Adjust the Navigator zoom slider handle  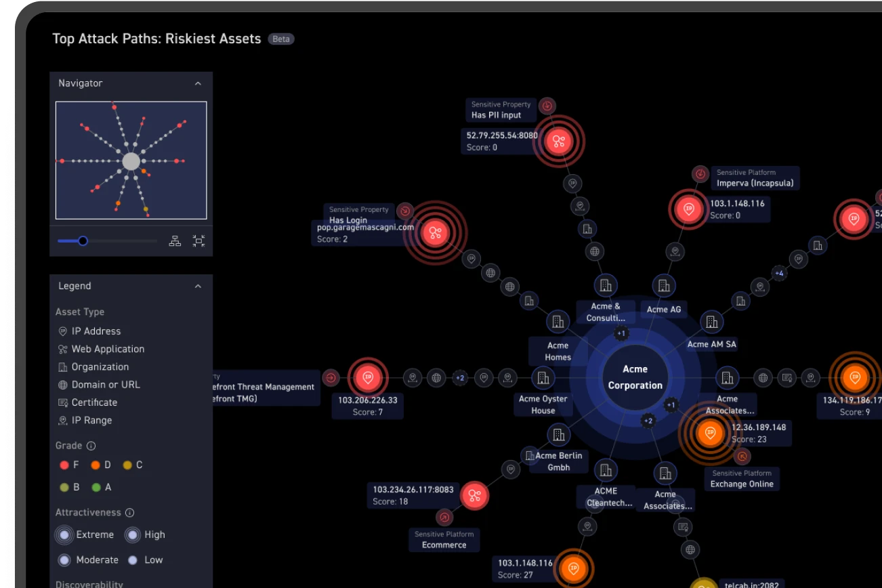click(83, 240)
